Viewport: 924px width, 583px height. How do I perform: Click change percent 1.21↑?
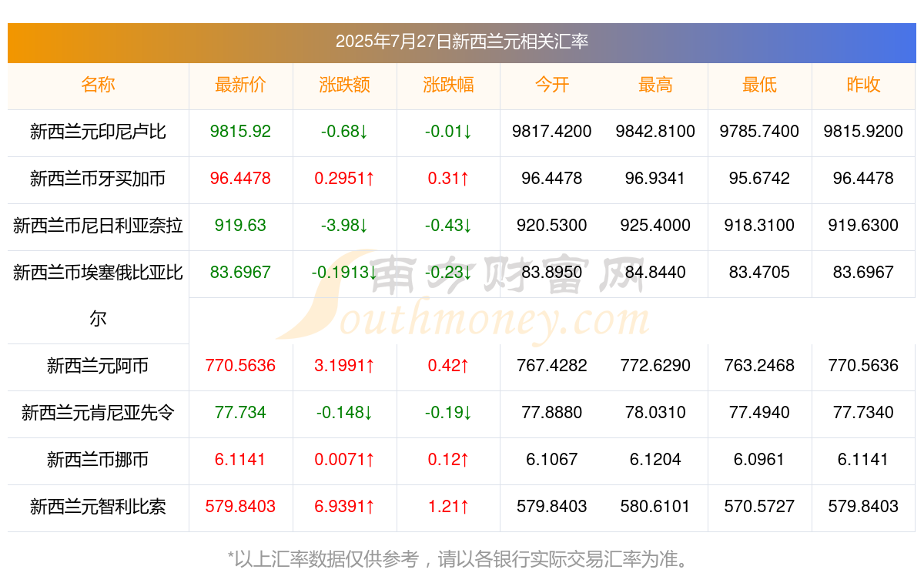coord(448,507)
